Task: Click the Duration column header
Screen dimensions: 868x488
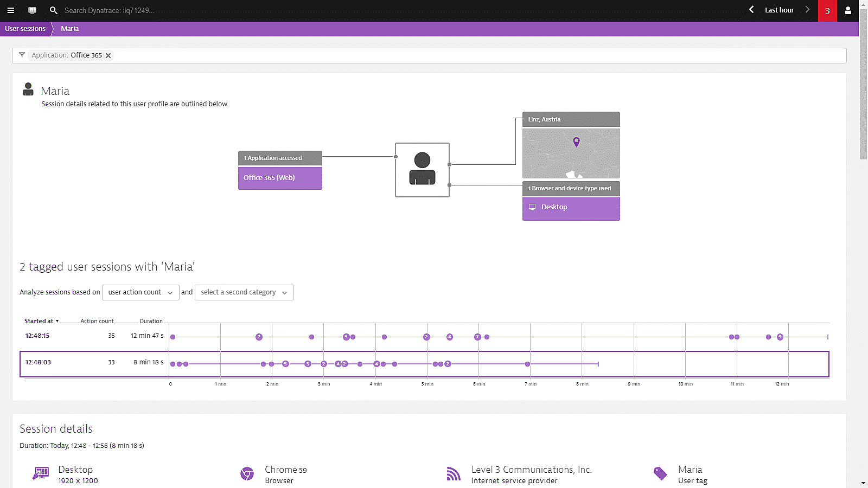Action: 151,321
